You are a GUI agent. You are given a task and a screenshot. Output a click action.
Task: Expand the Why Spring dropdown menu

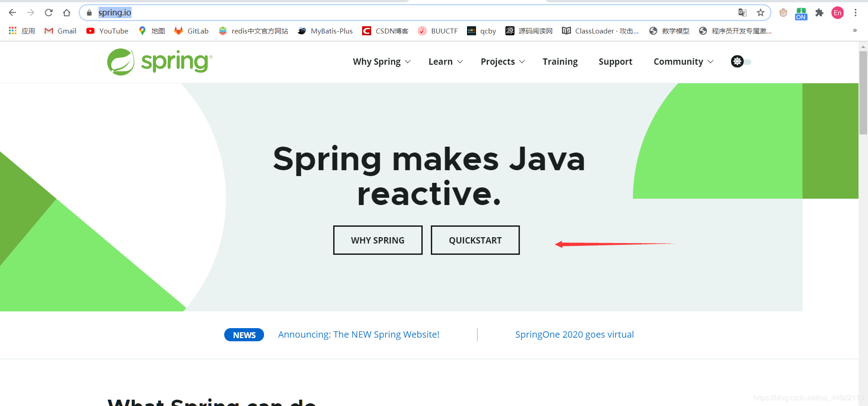coord(382,62)
